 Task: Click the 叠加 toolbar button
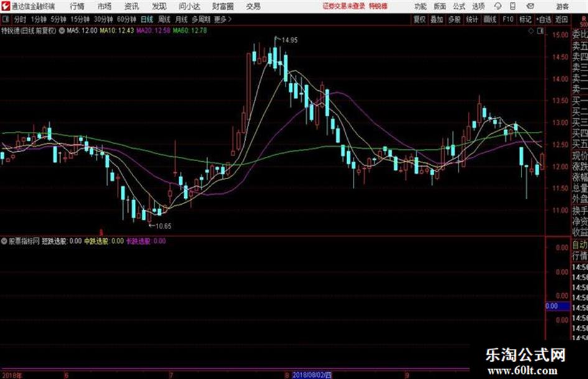[437, 19]
